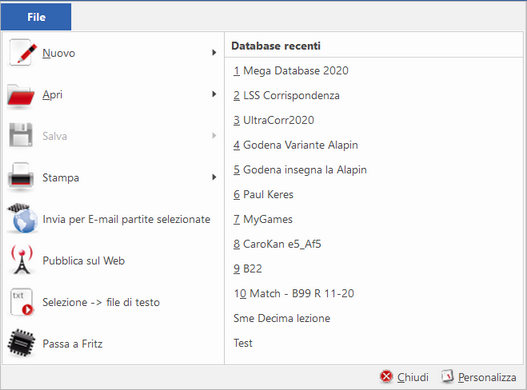
Task: Click the red folder Apri icon
Action: [x=21, y=95]
